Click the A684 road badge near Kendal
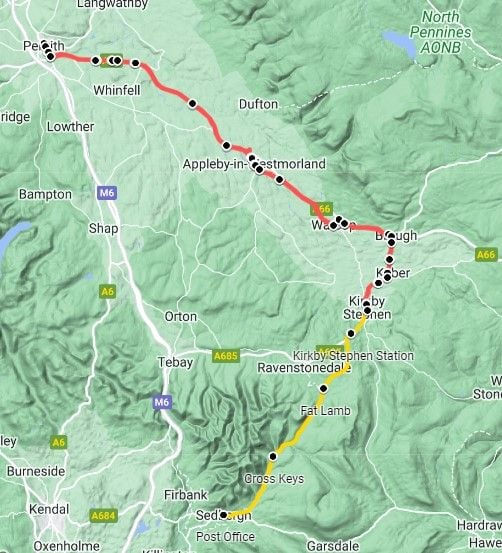Viewport: 502px width, 553px height. [103, 516]
